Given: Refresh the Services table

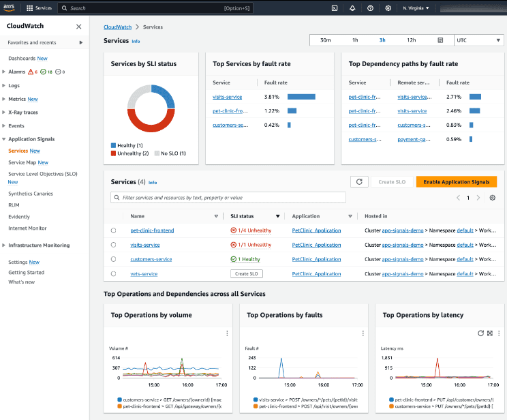Looking at the screenshot, I should click(359, 182).
